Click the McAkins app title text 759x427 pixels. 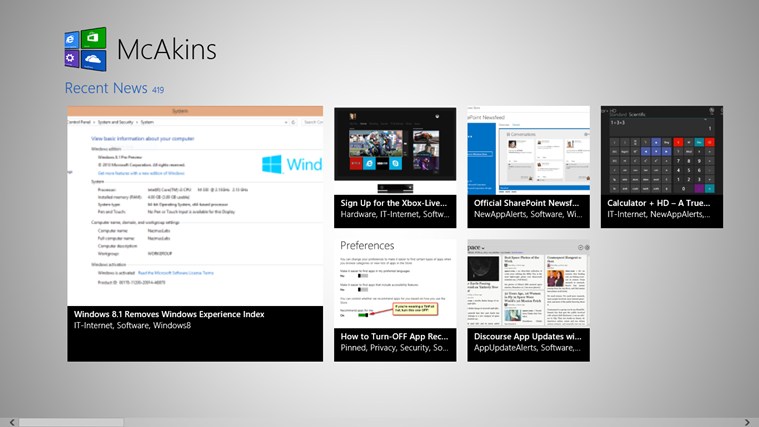tap(166, 49)
